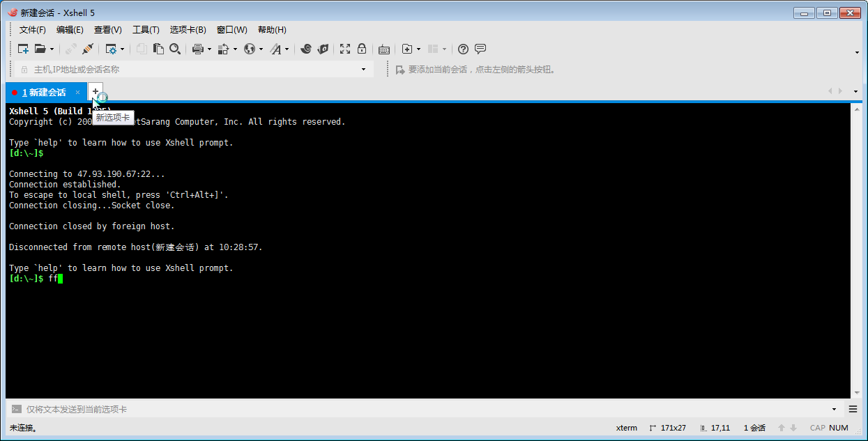Expand the Font dropdown arrow

[x=287, y=49]
